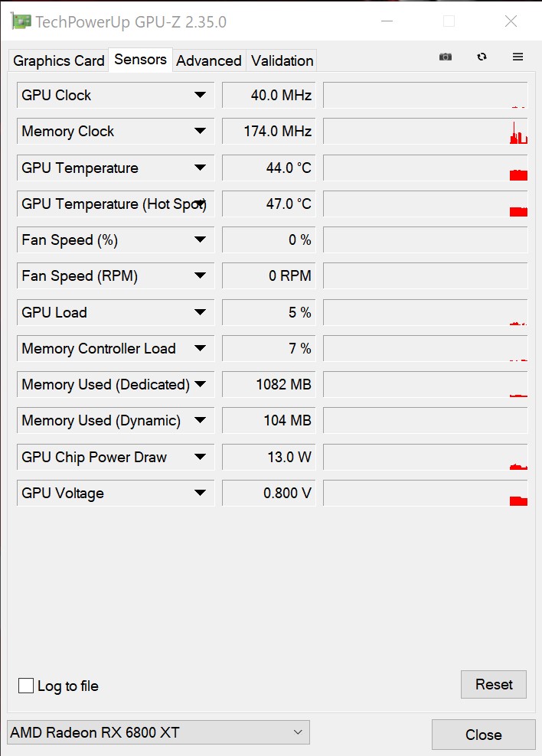Viewport: 542px width, 756px height.
Task: Open the Fan Speed (RPM) dropdown
Action: [200, 276]
